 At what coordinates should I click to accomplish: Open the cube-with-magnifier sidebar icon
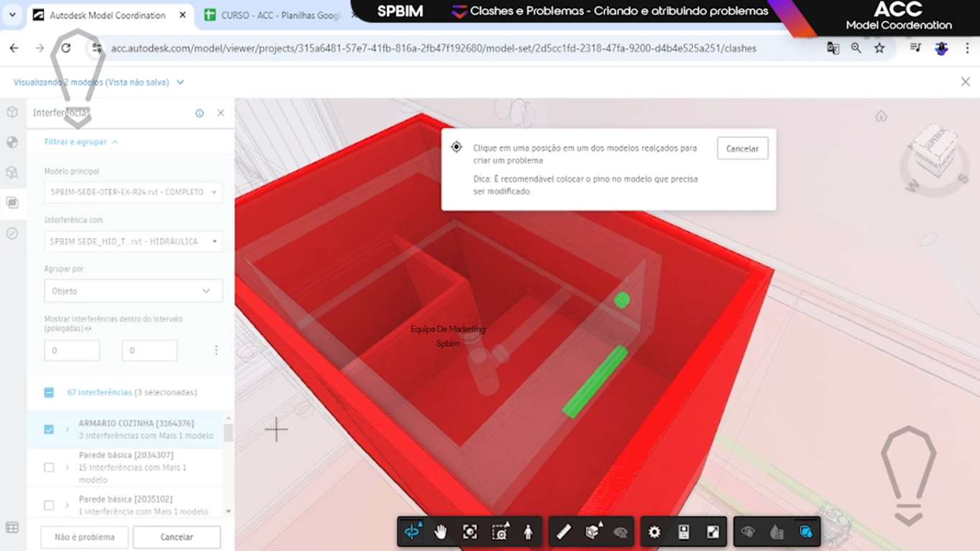12,172
